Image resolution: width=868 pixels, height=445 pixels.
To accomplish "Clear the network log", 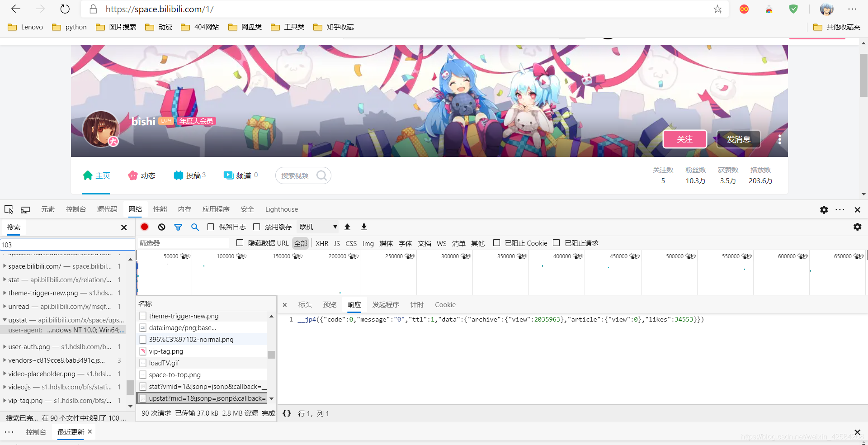I will (161, 227).
